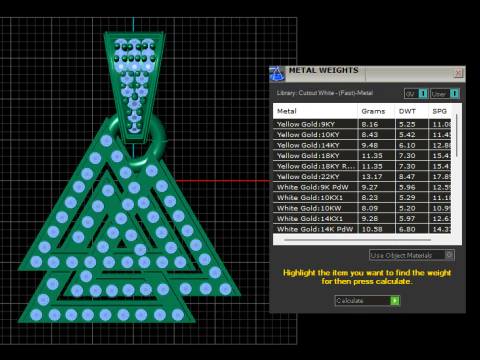This screenshot has width=480, height=360.
Task: Click the 5.20 DWT value
Action: (407, 208)
